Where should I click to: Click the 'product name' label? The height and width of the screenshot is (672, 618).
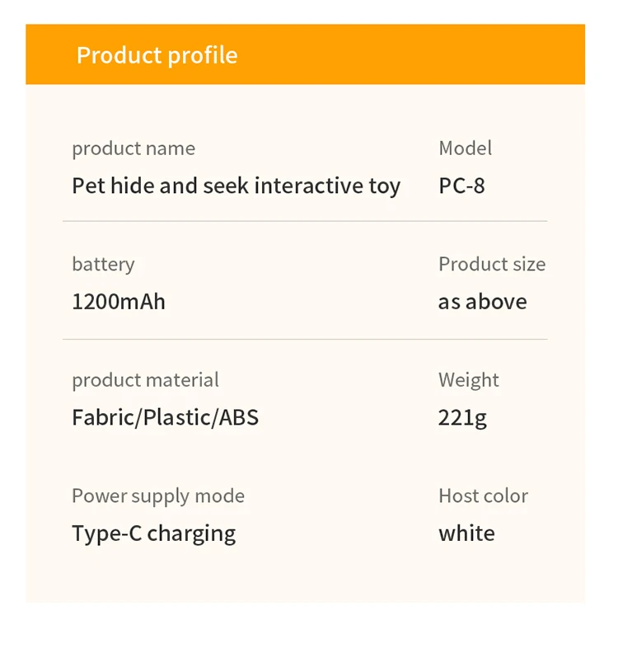tap(133, 148)
